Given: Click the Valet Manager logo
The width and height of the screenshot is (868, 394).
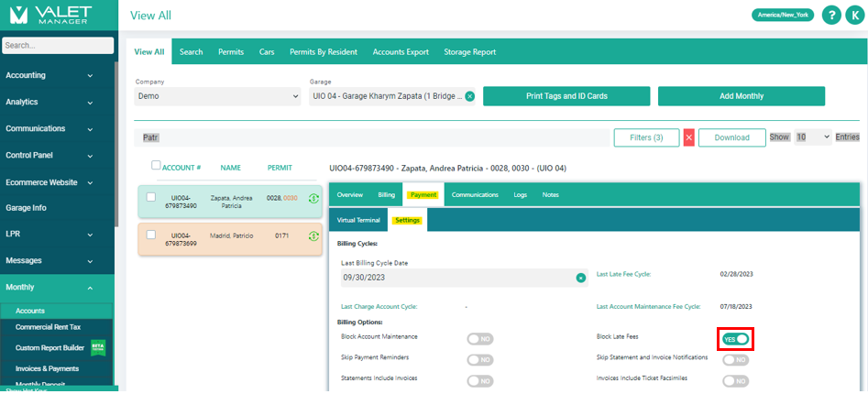Looking at the screenshot, I should tap(57, 16).
